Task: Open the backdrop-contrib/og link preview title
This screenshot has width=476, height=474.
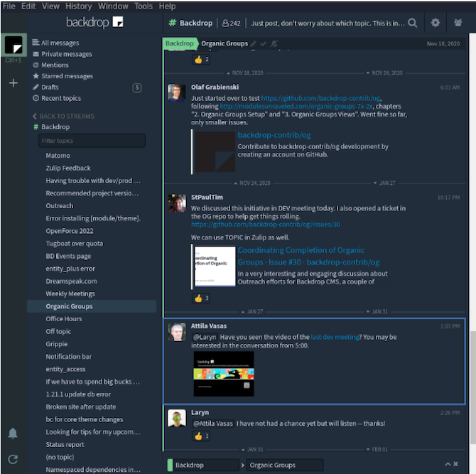Action: pyautogui.click(x=274, y=135)
